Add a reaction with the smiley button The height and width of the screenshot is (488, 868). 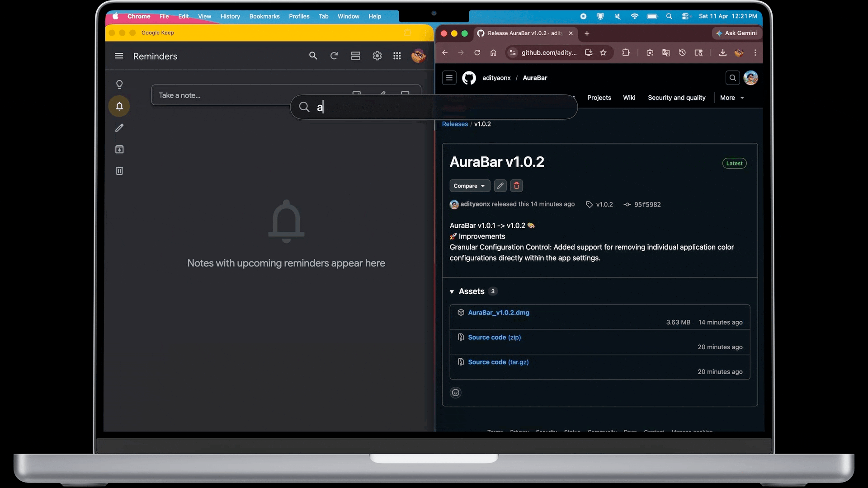[x=456, y=393]
